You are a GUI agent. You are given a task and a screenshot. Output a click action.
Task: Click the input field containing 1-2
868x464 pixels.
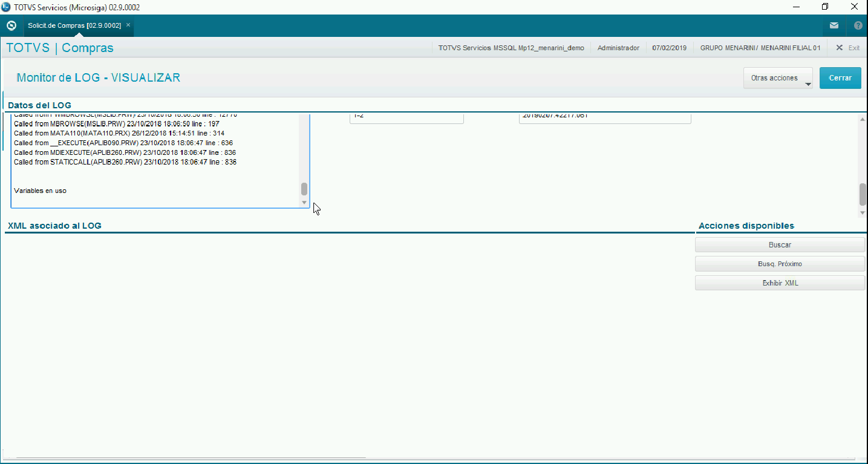(x=406, y=118)
